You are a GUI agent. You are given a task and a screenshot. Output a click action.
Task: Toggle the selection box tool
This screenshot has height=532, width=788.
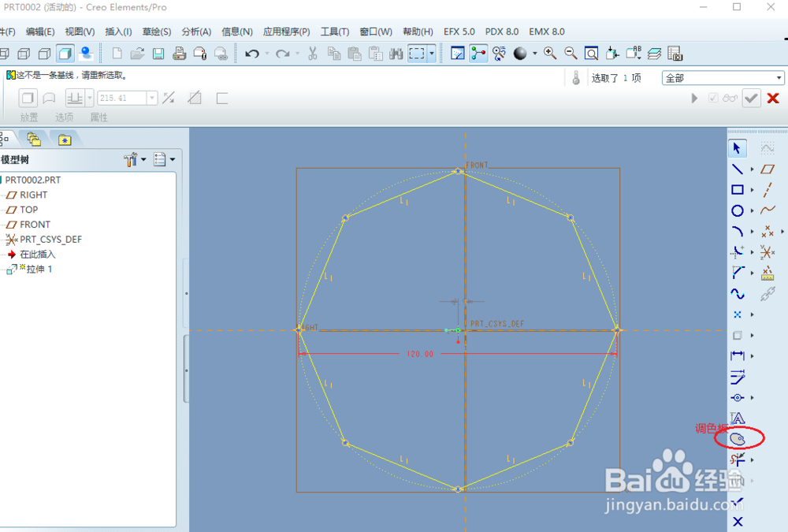(417, 54)
